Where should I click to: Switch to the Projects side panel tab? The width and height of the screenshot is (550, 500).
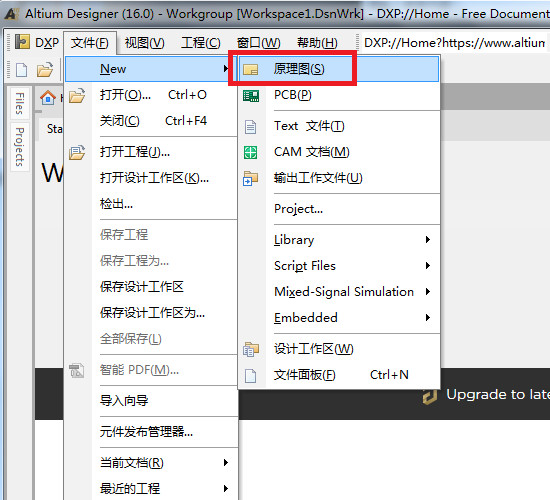pyautogui.click(x=20, y=147)
